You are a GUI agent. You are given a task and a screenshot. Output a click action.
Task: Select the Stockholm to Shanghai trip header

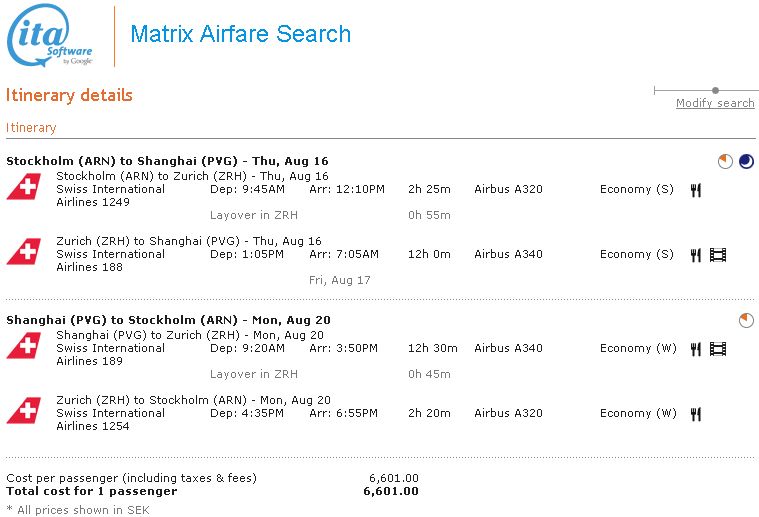pos(167,161)
